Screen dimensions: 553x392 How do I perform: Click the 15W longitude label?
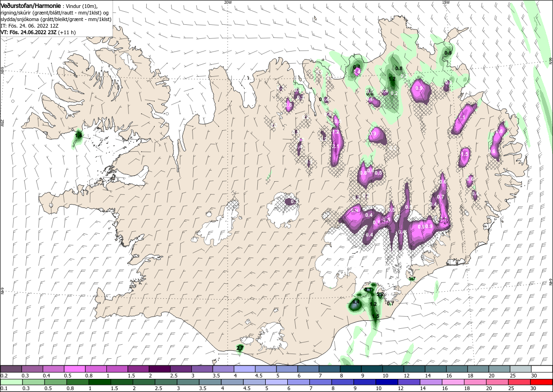tap(446, 2)
